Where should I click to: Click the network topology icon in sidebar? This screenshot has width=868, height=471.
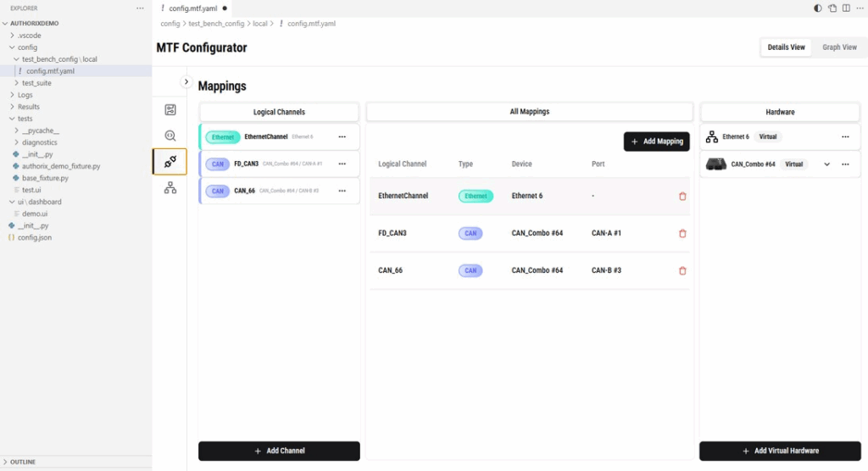point(170,188)
